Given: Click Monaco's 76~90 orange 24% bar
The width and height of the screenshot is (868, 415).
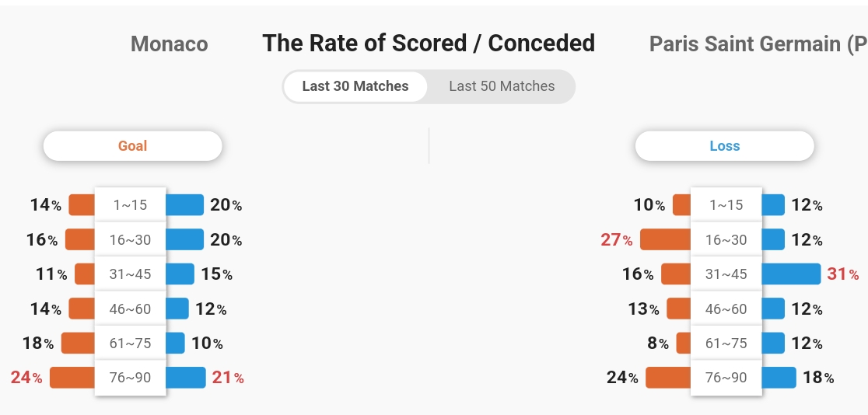Looking at the screenshot, I should click(x=72, y=378).
